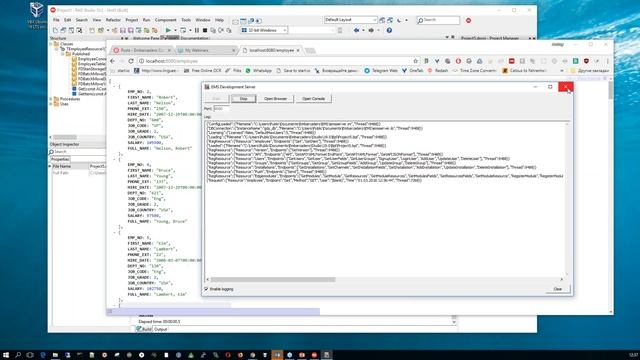Click the Open Console button
Viewport: 640px width, 360px height.
click(313, 98)
